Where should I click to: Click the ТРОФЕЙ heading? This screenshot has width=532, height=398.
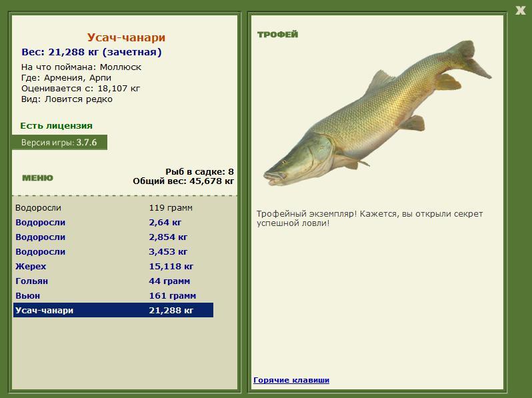pyautogui.click(x=277, y=34)
